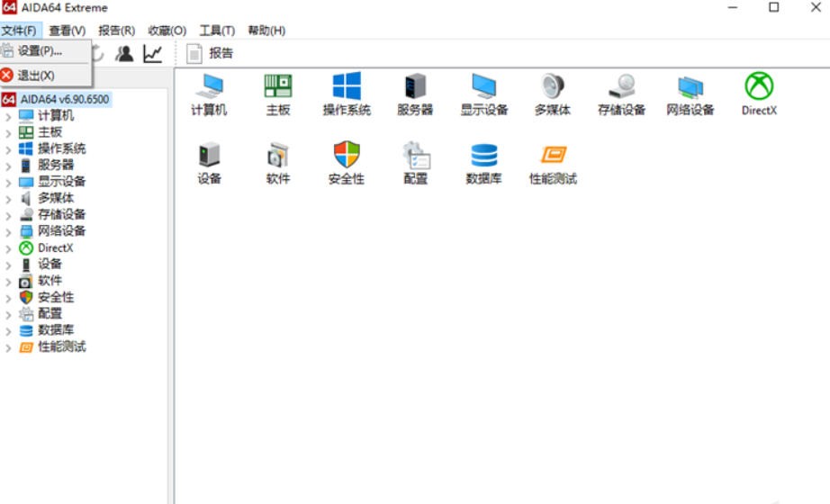Open the 帮助(H) menu
This screenshot has width=830, height=504.
[266, 31]
